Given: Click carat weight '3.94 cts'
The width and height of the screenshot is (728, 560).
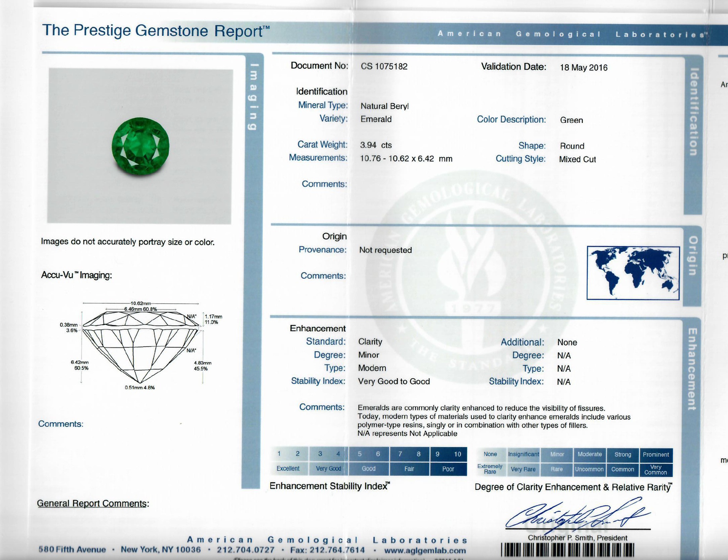Looking at the screenshot, I should (x=376, y=145).
